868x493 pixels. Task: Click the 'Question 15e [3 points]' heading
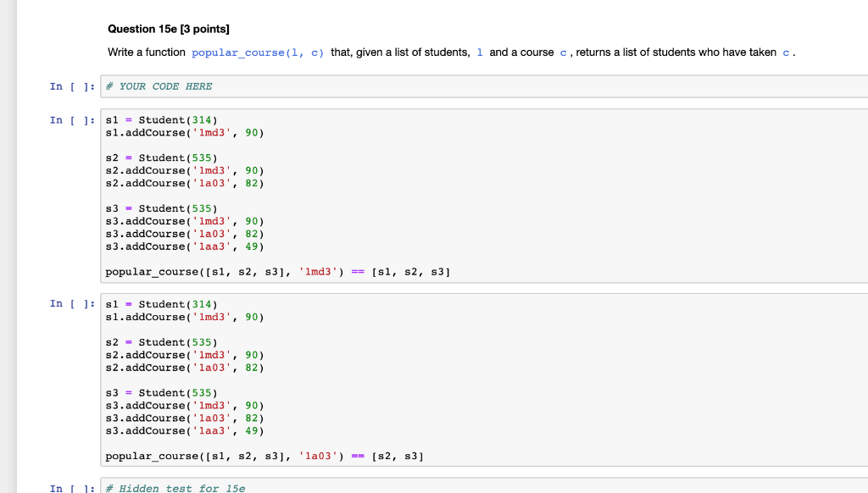pyautogui.click(x=169, y=29)
